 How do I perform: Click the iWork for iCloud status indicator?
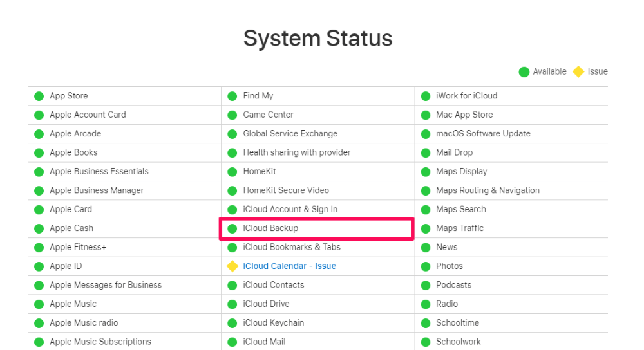[426, 96]
